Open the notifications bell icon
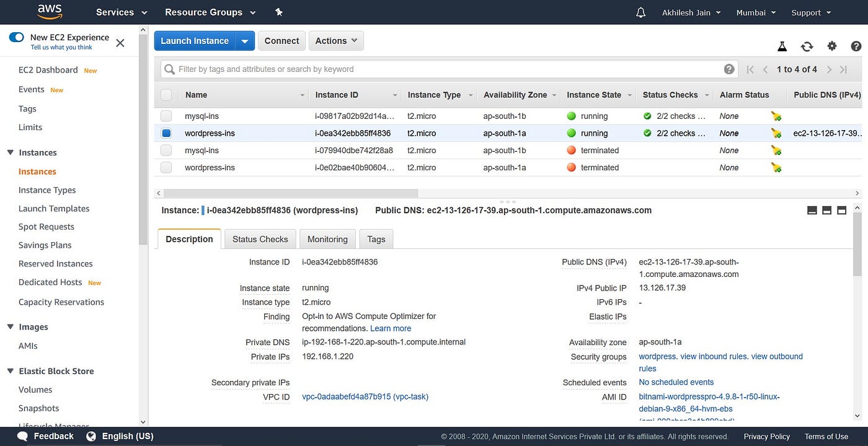868x446 pixels. click(x=641, y=12)
